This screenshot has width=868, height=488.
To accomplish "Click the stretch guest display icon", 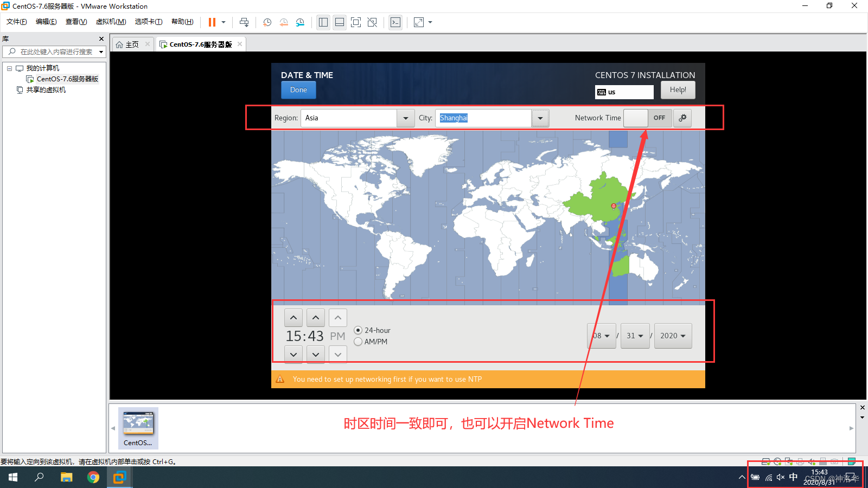I will click(419, 22).
